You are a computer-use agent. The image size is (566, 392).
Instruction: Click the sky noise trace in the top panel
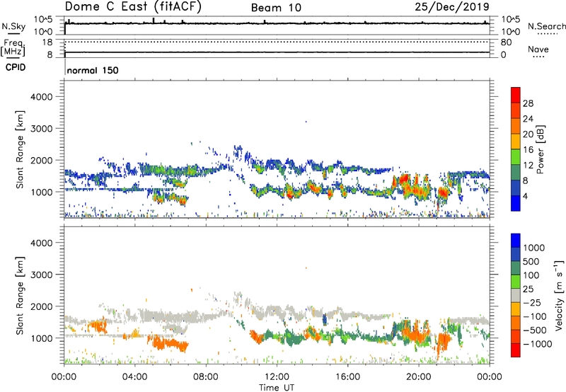click(277, 24)
